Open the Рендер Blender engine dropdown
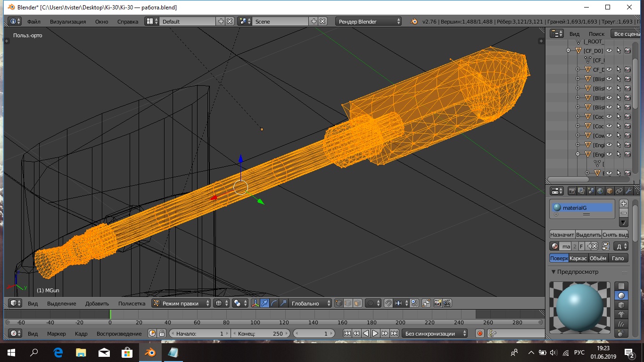Viewport: 644px width, 362px height. [369, 21]
